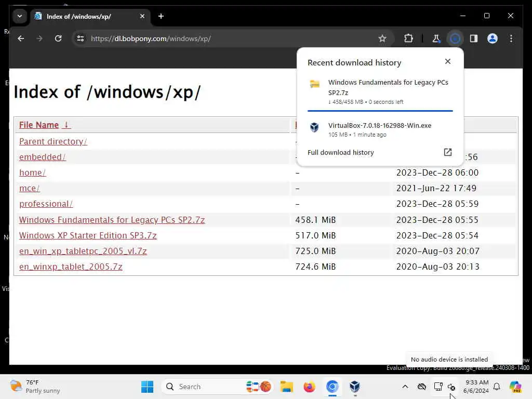Viewport: 532px width, 399px height.
Task: Download Windows Fundamentals for Legacy PCs SP2.7z link
Action: (x=112, y=220)
